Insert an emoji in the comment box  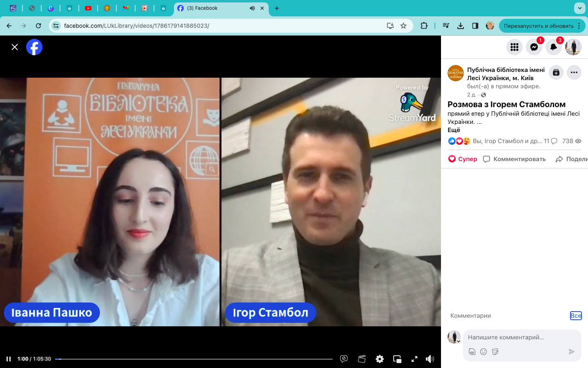click(483, 352)
